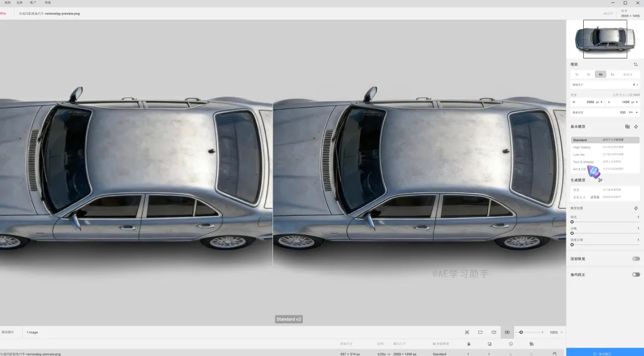The width and height of the screenshot is (644, 356).
Task: Select the custom scale option
Action: (628, 75)
